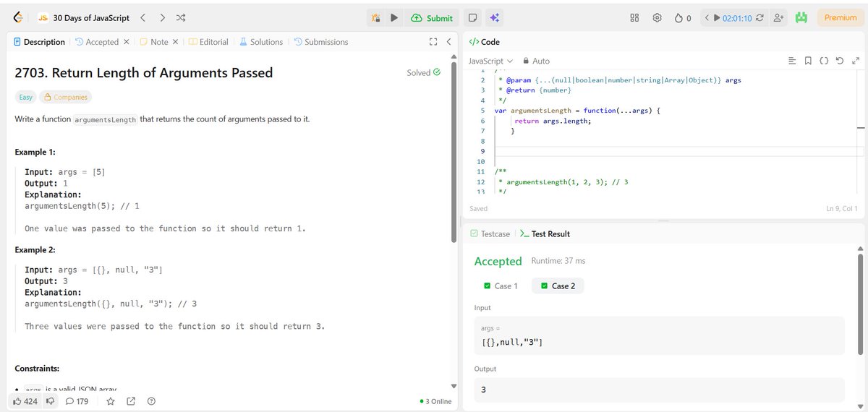868x412 pixels.
Task: Open the Submissions tab
Action: pos(320,42)
